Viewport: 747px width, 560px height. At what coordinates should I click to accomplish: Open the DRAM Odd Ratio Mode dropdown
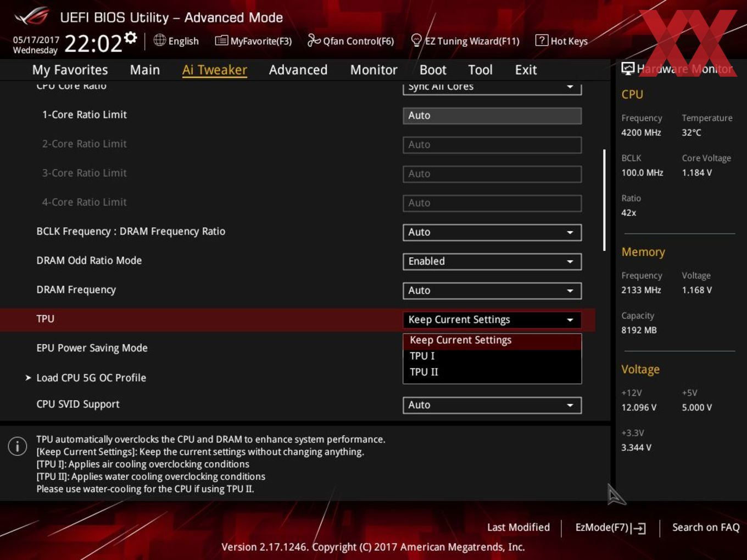point(492,261)
